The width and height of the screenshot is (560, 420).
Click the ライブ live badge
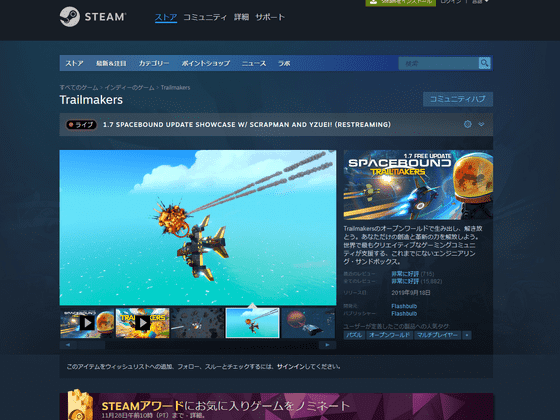[x=81, y=124]
